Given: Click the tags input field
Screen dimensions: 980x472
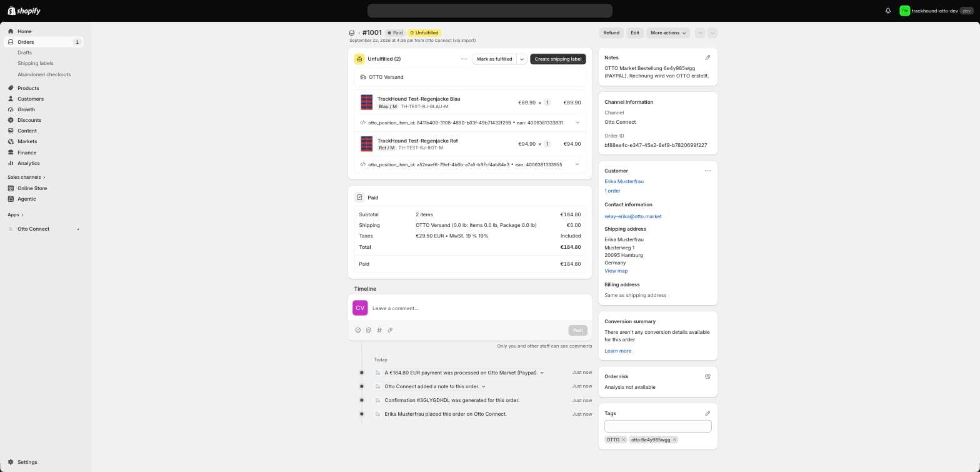Looking at the screenshot, I should tap(657, 426).
